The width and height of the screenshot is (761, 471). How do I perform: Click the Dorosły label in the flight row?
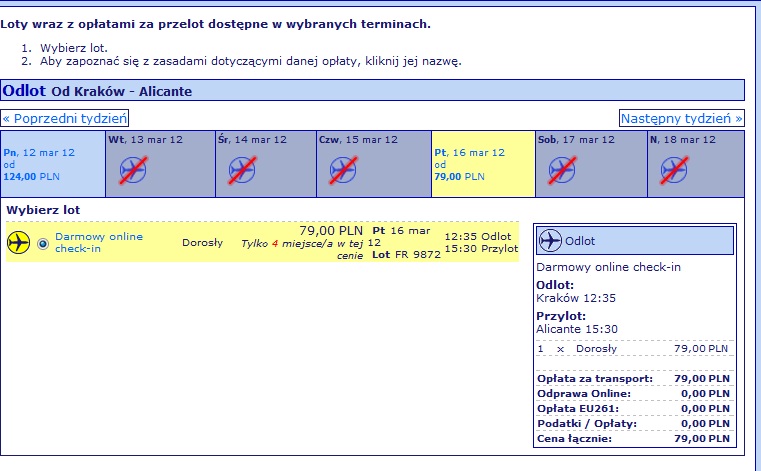[x=202, y=243]
